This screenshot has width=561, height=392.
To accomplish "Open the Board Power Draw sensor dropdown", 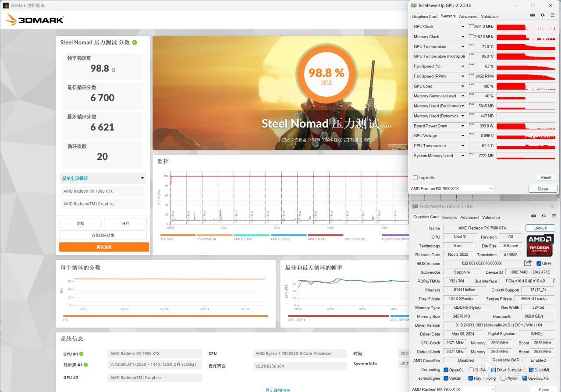I will click(x=462, y=126).
